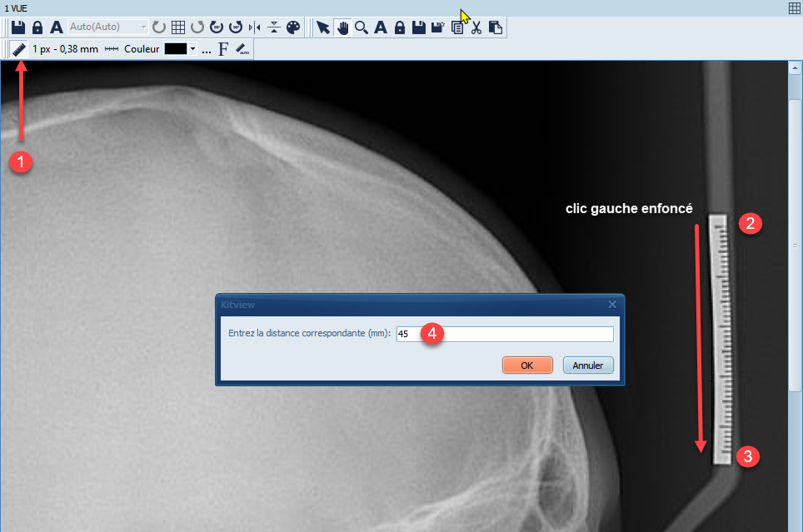Toggle the first padlock icon
This screenshot has width=803, height=532.
(37, 27)
